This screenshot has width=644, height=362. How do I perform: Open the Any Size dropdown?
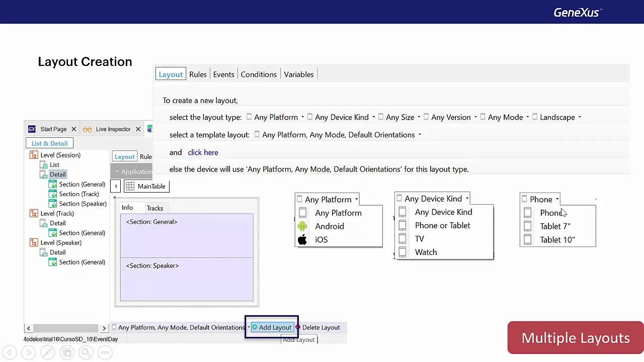[x=399, y=117]
